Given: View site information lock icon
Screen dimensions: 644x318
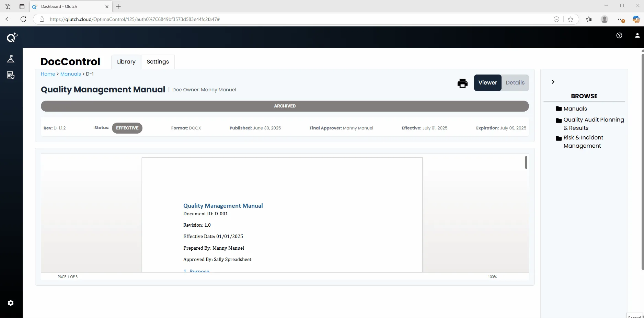Looking at the screenshot, I should click(x=42, y=19).
